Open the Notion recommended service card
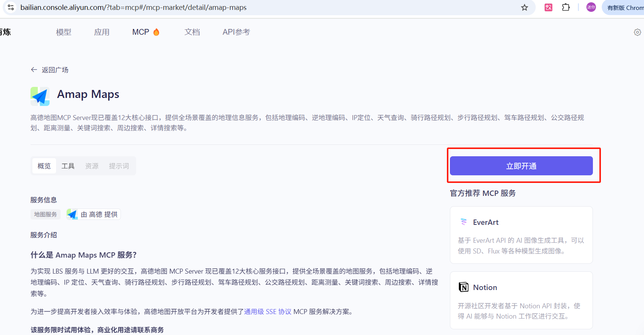 521,300
